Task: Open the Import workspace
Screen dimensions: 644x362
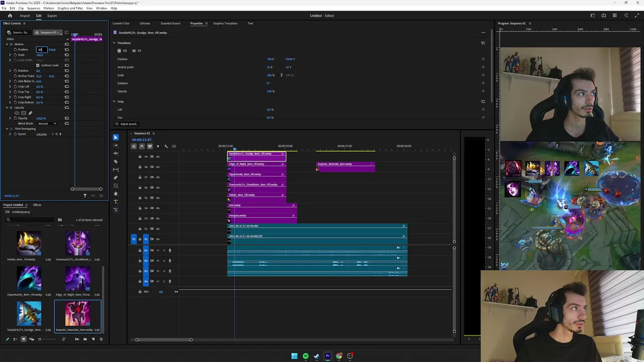Action: tap(25, 16)
